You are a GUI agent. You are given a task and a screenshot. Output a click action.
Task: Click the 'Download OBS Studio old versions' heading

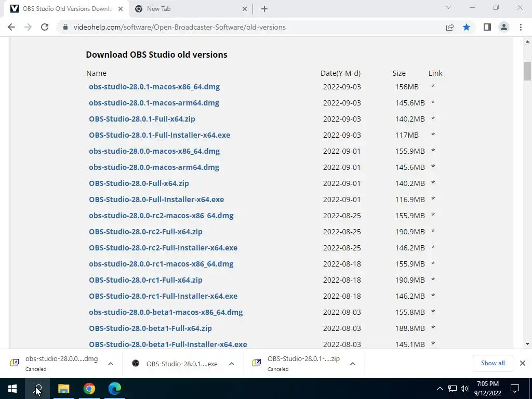(156, 55)
